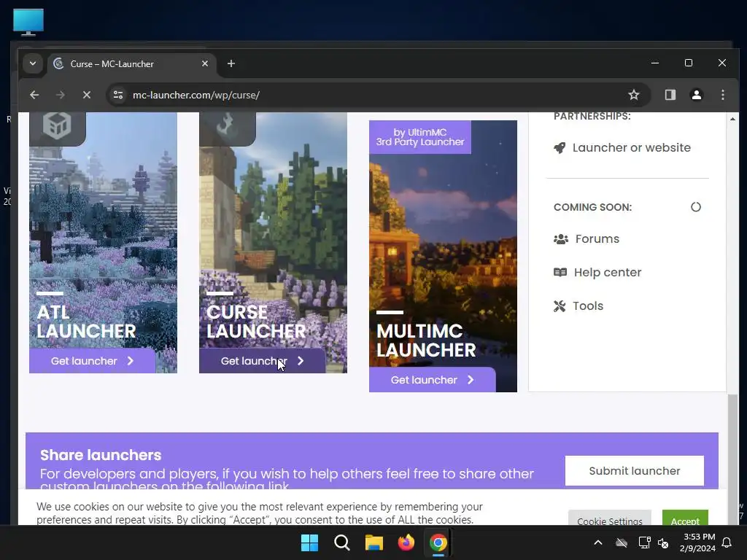This screenshot has height=560, width=747.
Task: Click the COMING SOON: heading
Action: coord(592,207)
